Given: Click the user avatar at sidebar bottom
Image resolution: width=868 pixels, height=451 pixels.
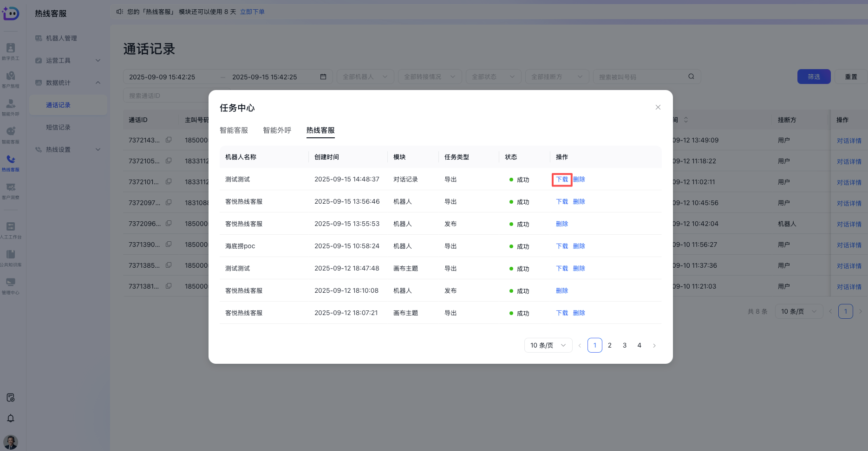Looking at the screenshot, I should [x=10, y=442].
